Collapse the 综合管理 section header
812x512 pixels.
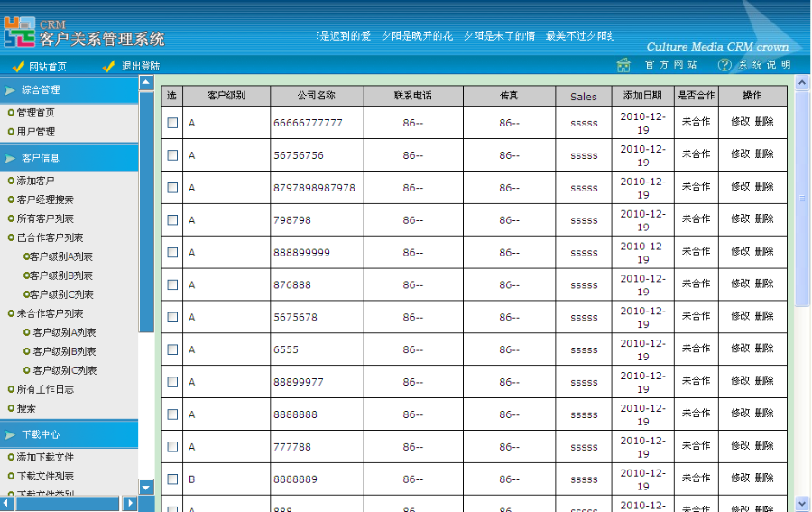[69, 90]
